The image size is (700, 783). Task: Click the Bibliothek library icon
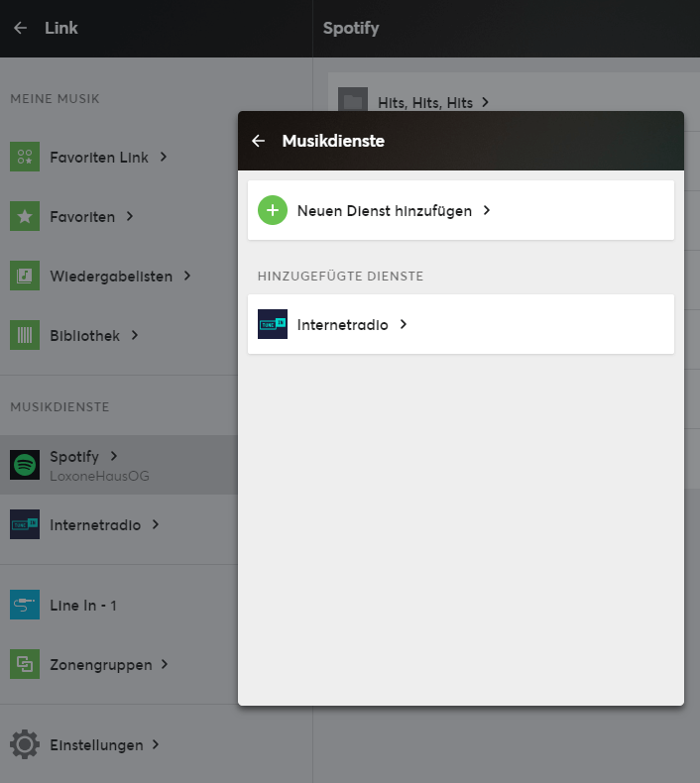25,335
